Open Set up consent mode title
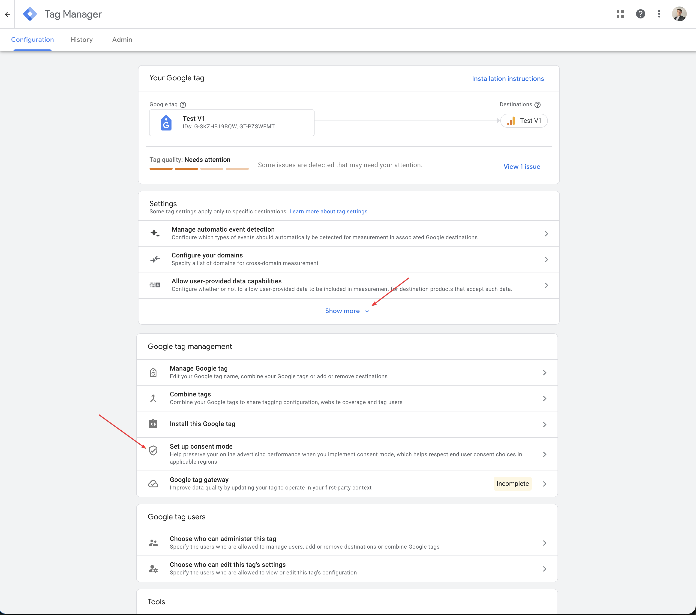Viewport: 696px width, 616px height. coord(201,447)
